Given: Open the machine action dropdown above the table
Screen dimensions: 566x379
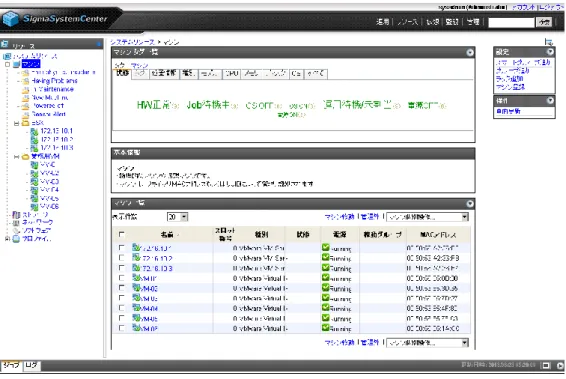Looking at the screenshot, I should pyautogui.click(x=427, y=217).
